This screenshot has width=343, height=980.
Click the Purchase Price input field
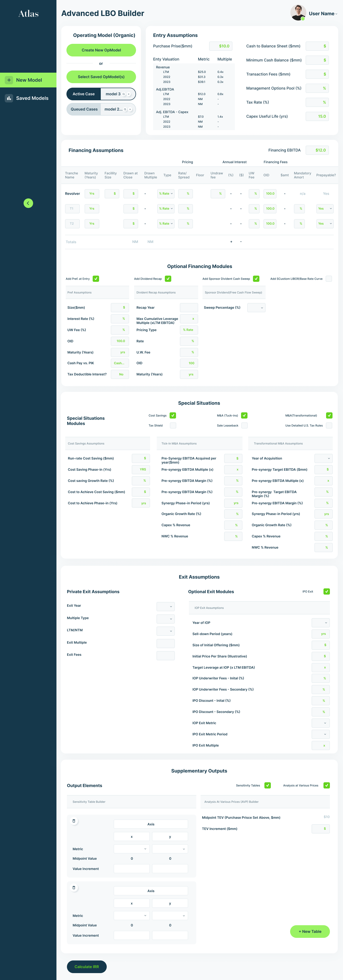pos(221,46)
